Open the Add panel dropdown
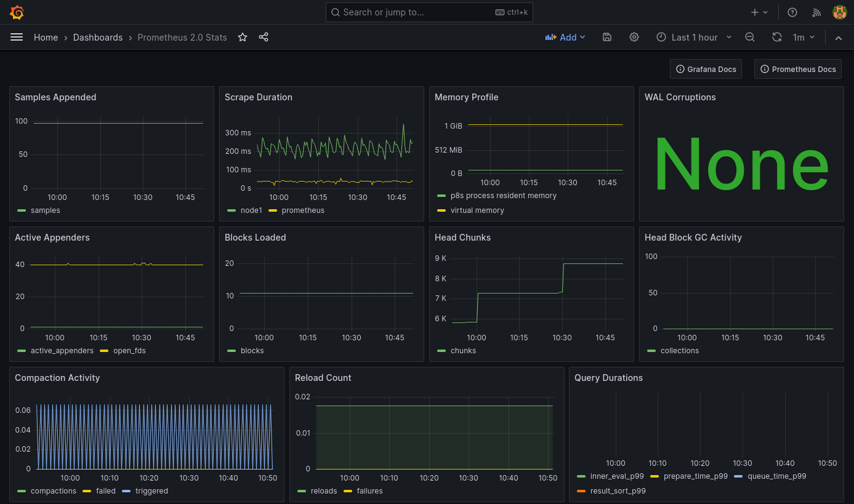Viewport: 854px width, 504px height. coord(565,38)
